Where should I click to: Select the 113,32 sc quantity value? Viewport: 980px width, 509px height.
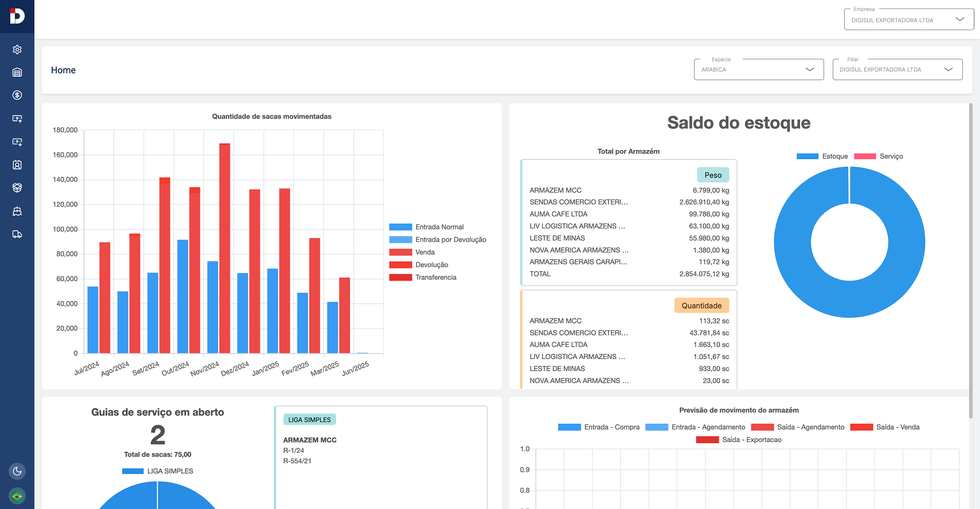tap(714, 321)
